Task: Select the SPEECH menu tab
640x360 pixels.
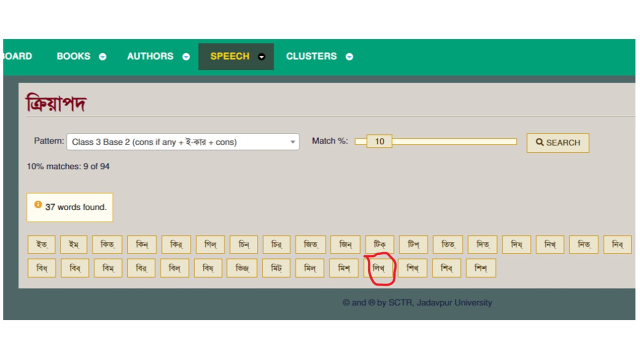Action: 236,56
